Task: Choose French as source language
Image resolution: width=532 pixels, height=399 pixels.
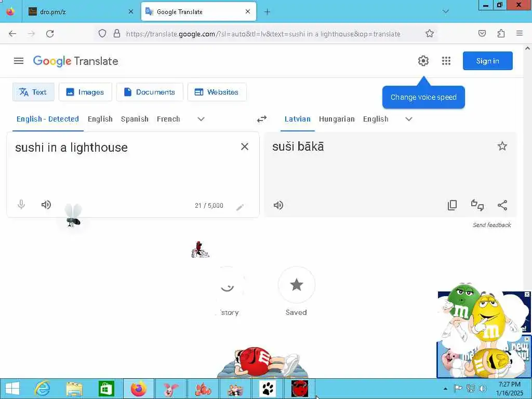Action: coord(168,119)
